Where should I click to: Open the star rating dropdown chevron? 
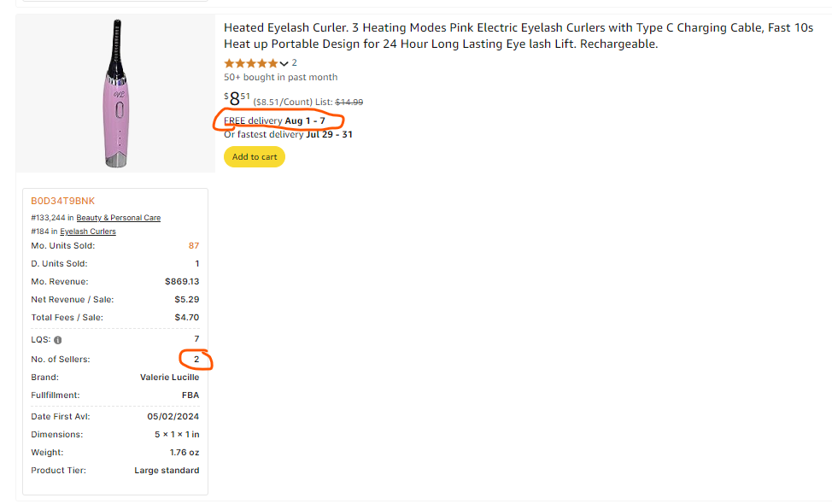tap(284, 64)
